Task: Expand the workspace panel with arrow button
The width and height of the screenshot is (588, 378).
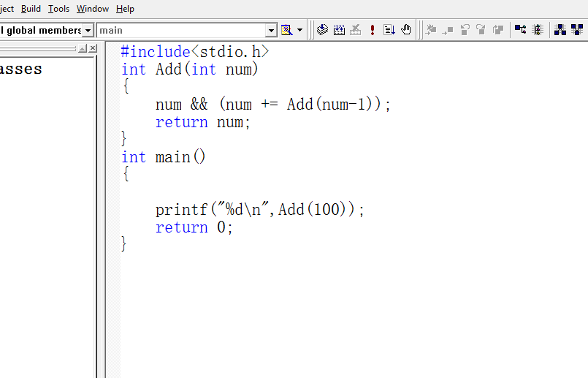Action: tap(83, 48)
